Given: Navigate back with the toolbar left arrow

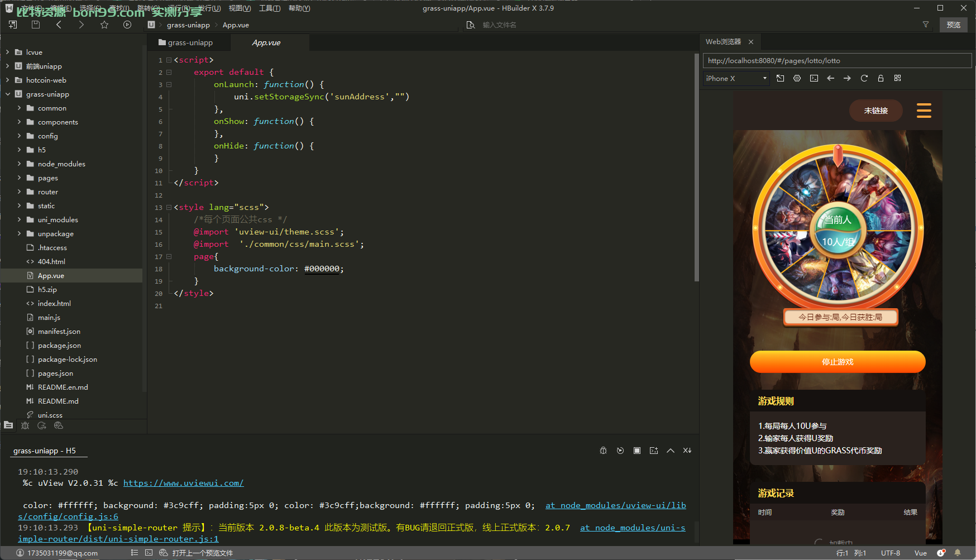Looking at the screenshot, I should (x=59, y=25).
